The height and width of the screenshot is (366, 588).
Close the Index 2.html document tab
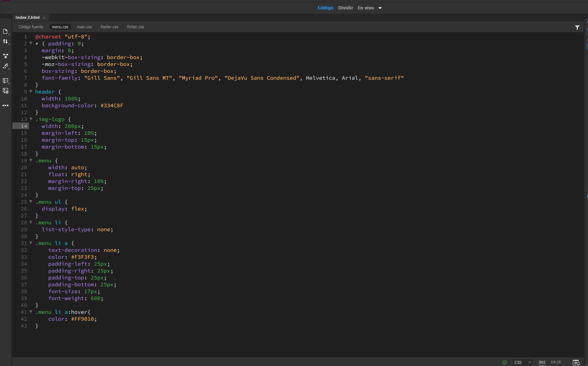(44, 18)
